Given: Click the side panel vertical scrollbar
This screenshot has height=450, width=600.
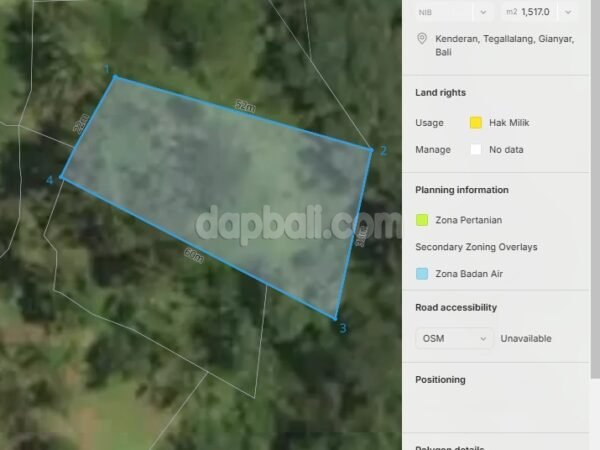Looking at the screenshot, I should pyautogui.click(x=596, y=200).
